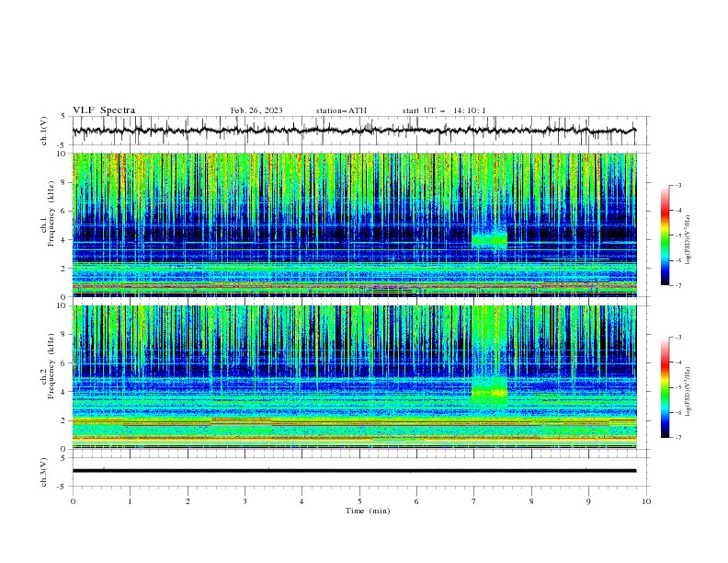Viewport: 728px width, 563px height.
Task: Click time axis tick label "2"
Action: click(x=188, y=501)
